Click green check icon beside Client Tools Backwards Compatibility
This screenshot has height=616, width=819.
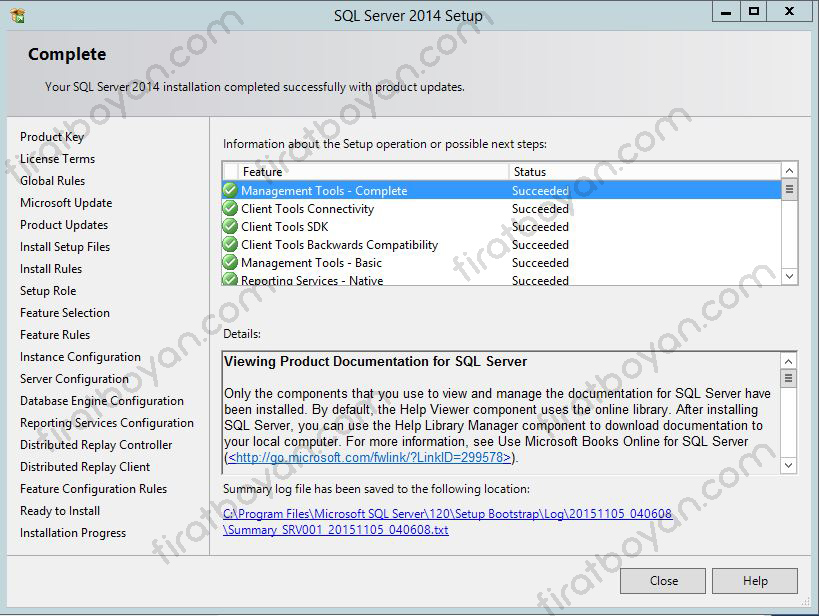[x=230, y=245]
